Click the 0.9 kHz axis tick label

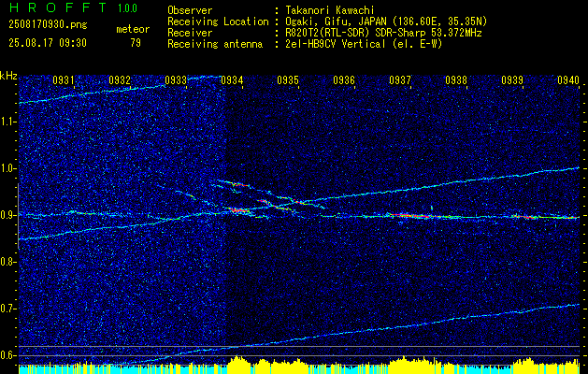[x=8, y=215]
